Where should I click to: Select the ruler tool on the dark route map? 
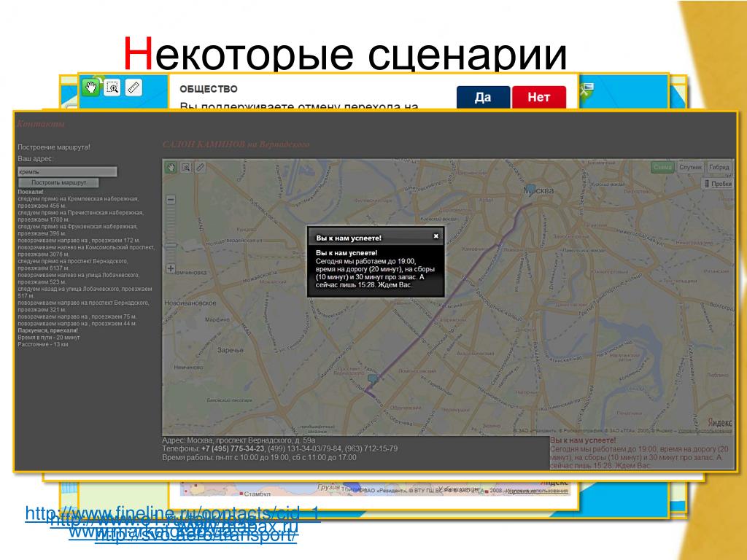(x=201, y=167)
